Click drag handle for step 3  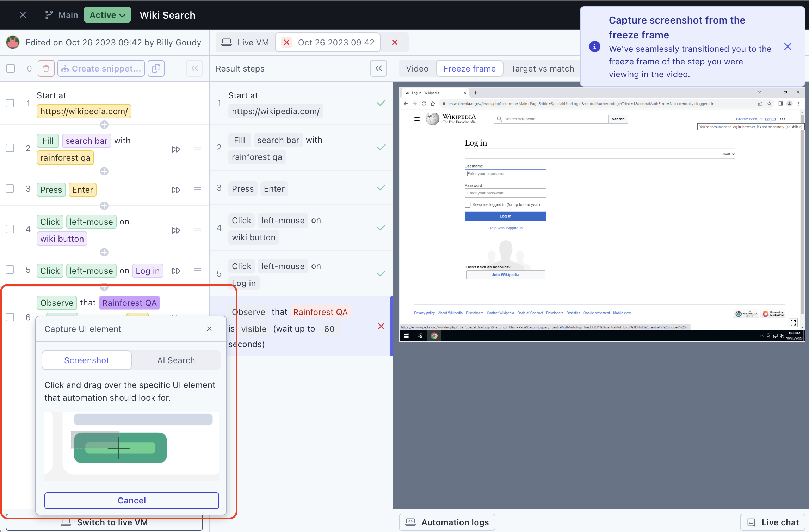(197, 189)
